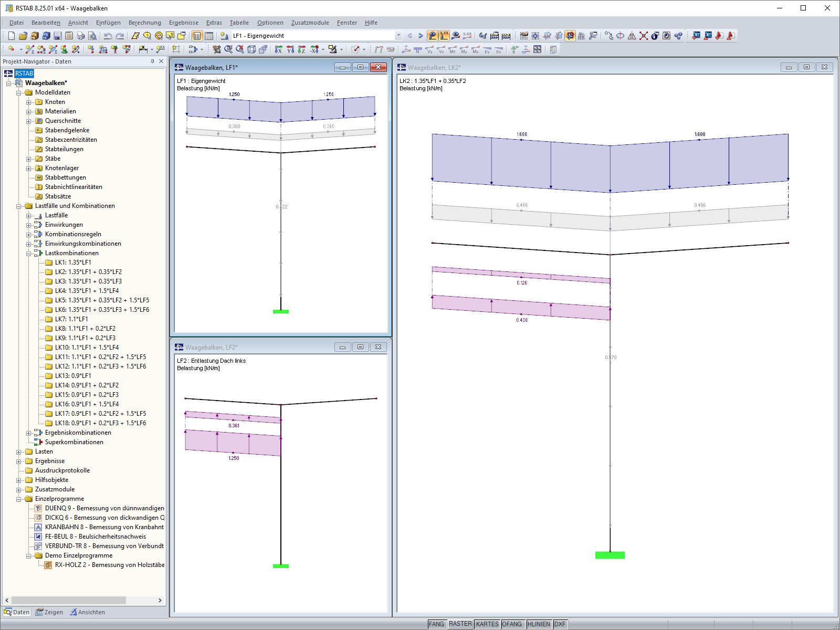Select the view in X direction icon
Screen dimensions: 840x630
tap(279, 49)
